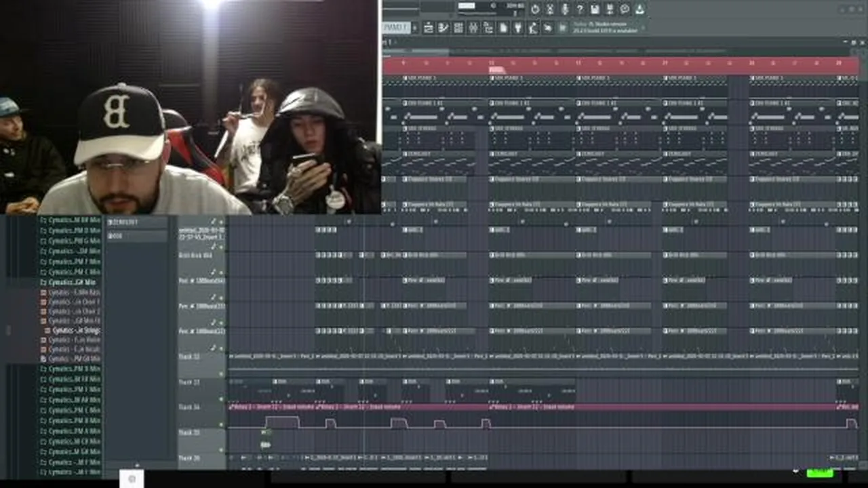868x488 pixels.
Task: Open the Channel rack grid icon
Action: click(458, 28)
